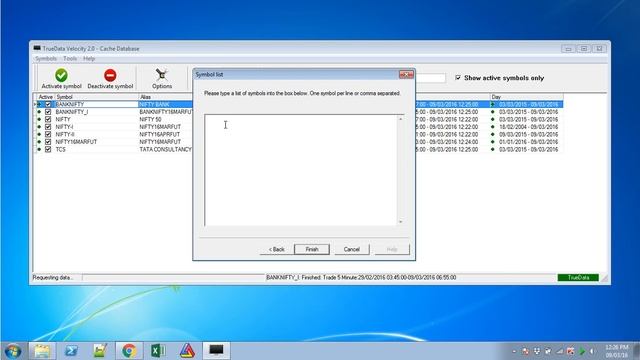
Task: Click the taskbar clock
Action: [617, 351]
